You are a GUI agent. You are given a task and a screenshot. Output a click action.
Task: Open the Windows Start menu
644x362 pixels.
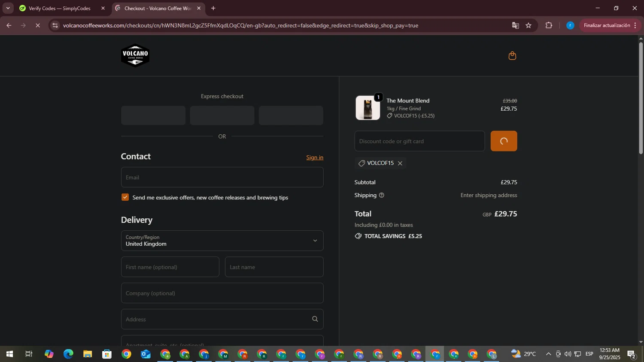(9, 354)
